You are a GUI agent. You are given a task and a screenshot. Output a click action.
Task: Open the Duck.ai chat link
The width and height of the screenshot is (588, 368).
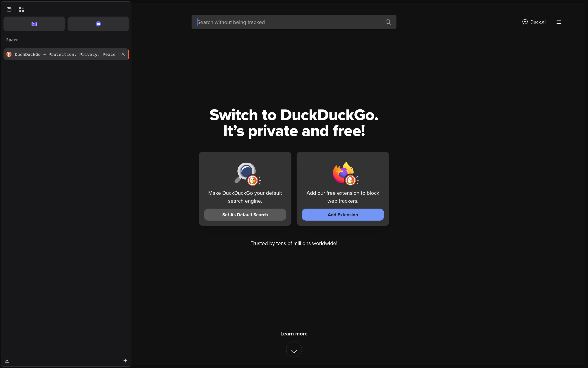(x=534, y=22)
